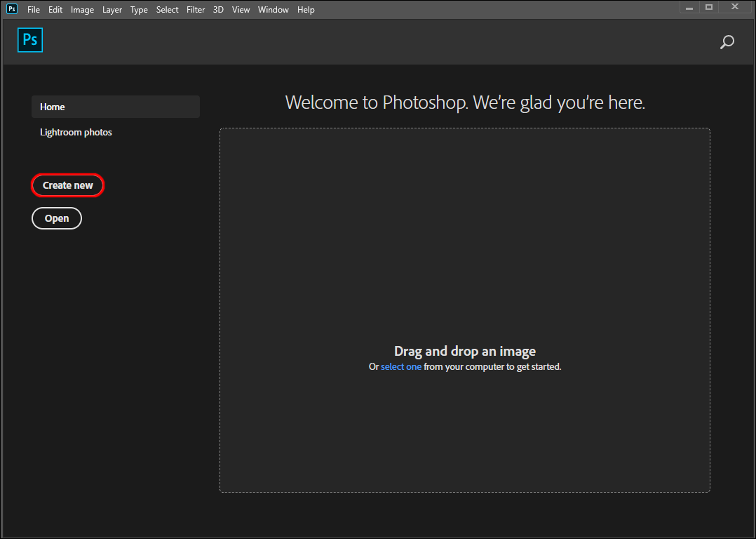Image resolution: width=756 pixels, height=539 pixels.
Task: Click the small Ps icon in title bar
Action: pyautogui.click(x=12, y=9)
